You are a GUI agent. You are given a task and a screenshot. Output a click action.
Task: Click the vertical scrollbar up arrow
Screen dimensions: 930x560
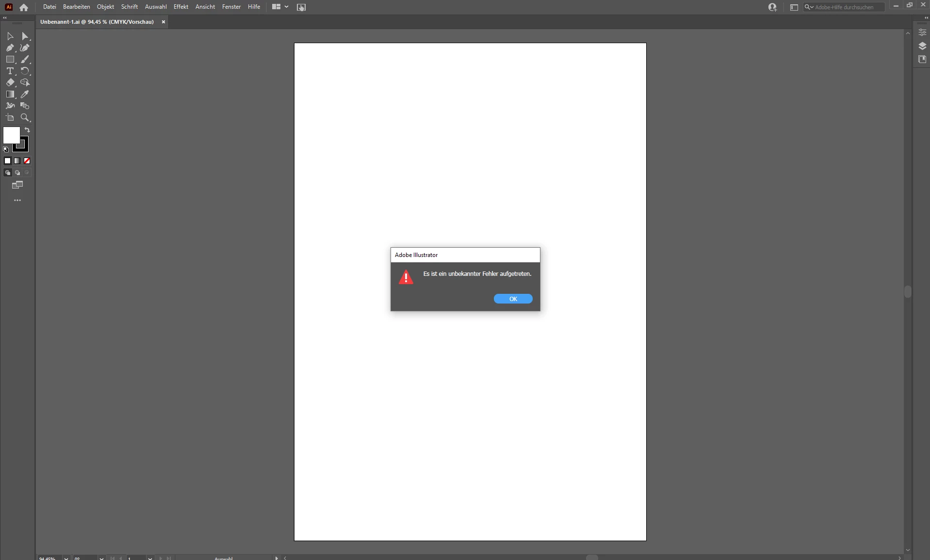point(908,33)
